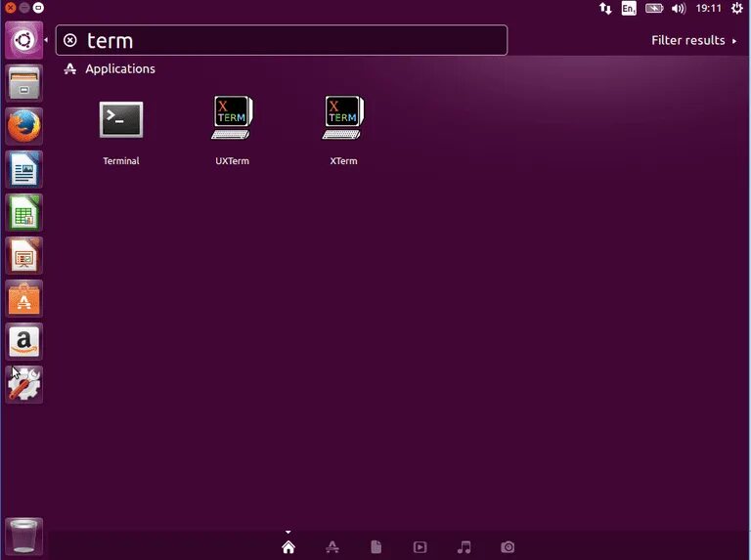This screenshot has height=560, width=751.
Task: Clear the search with the X icon
Action: coord(70,40)
